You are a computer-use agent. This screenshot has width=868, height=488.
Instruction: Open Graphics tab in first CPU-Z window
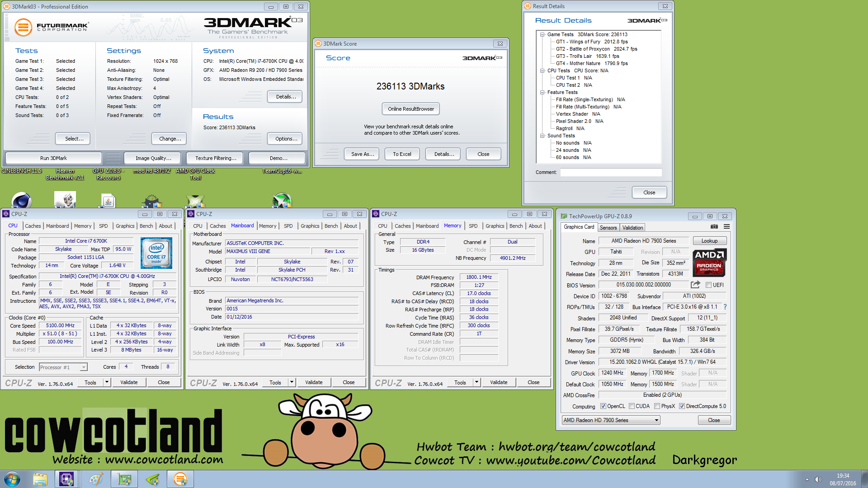(x=125, y=226)
